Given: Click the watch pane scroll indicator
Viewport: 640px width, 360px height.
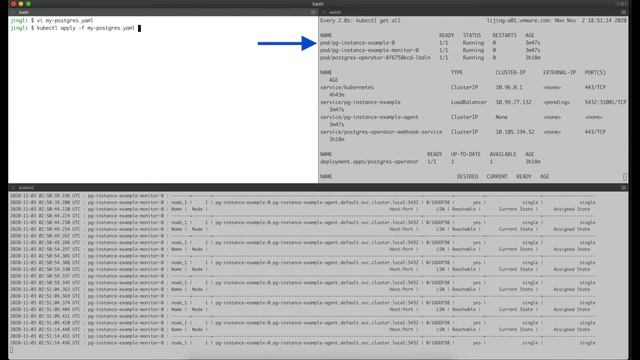Looking at the screenshot, I should [625, 177].
